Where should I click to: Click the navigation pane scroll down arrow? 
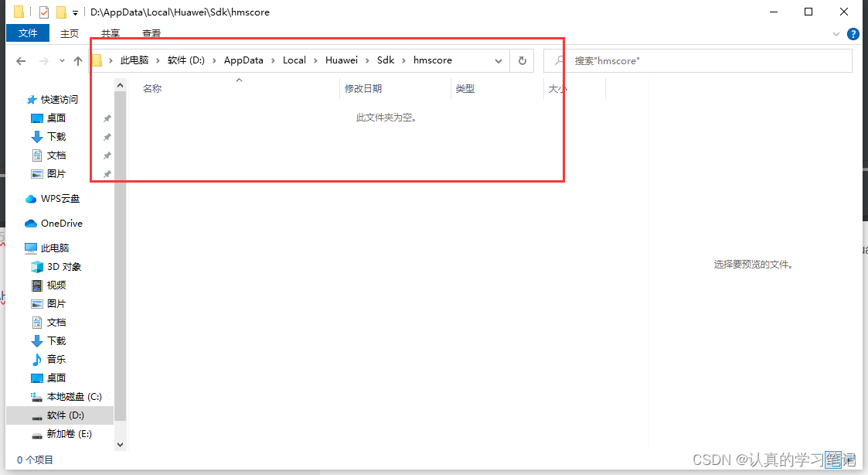tap(120, 445)
